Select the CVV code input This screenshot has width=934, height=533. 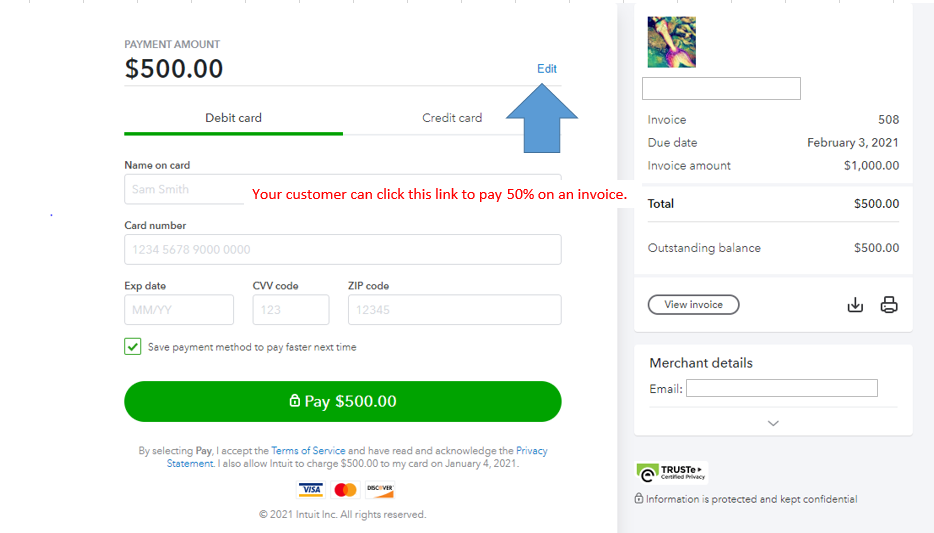(290, 310)
